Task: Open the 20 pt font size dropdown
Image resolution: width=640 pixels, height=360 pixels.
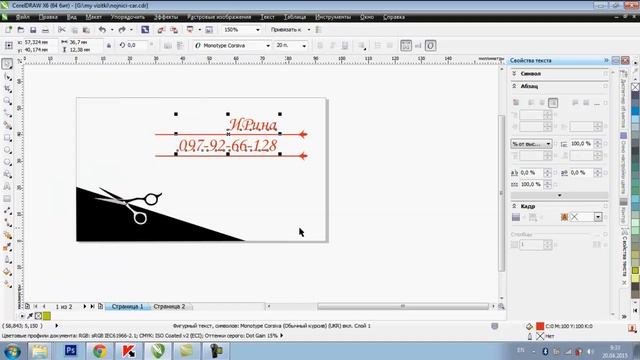Action: (304, 46)
